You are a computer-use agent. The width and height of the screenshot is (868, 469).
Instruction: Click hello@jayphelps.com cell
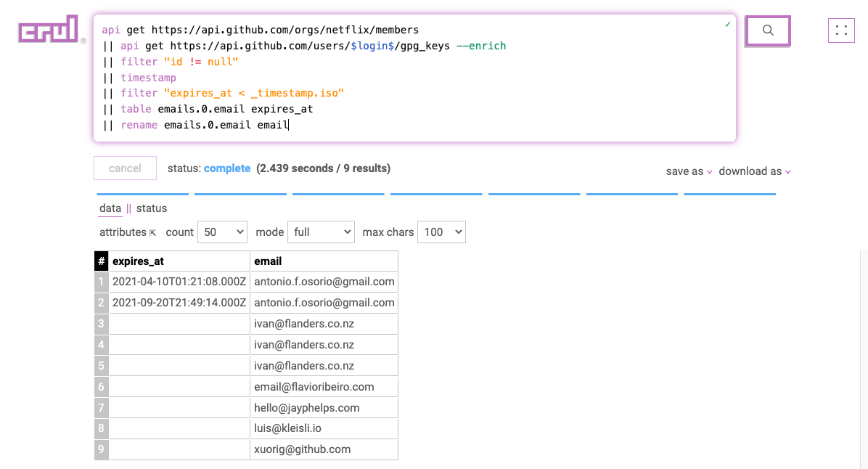[x=324, y=408]
